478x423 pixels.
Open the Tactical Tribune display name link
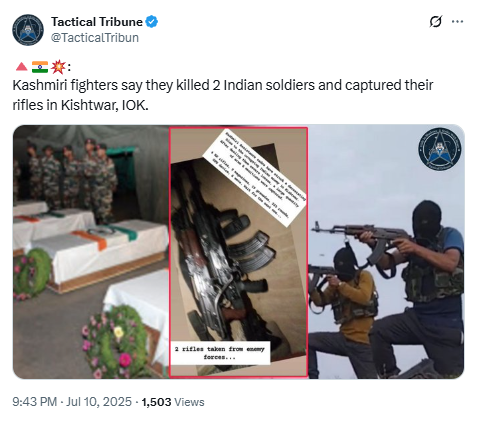97,22
